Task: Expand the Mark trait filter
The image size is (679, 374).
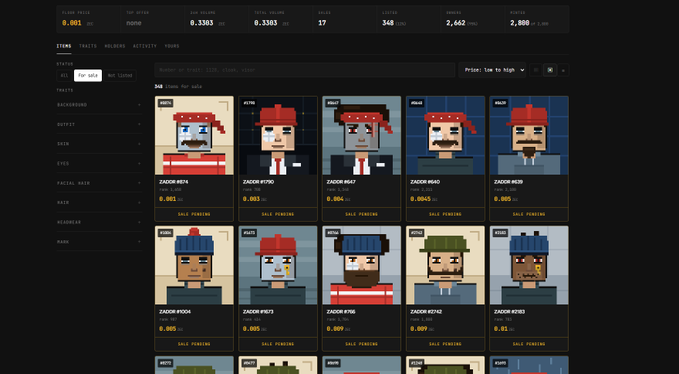Action: [x=99, y=242]
